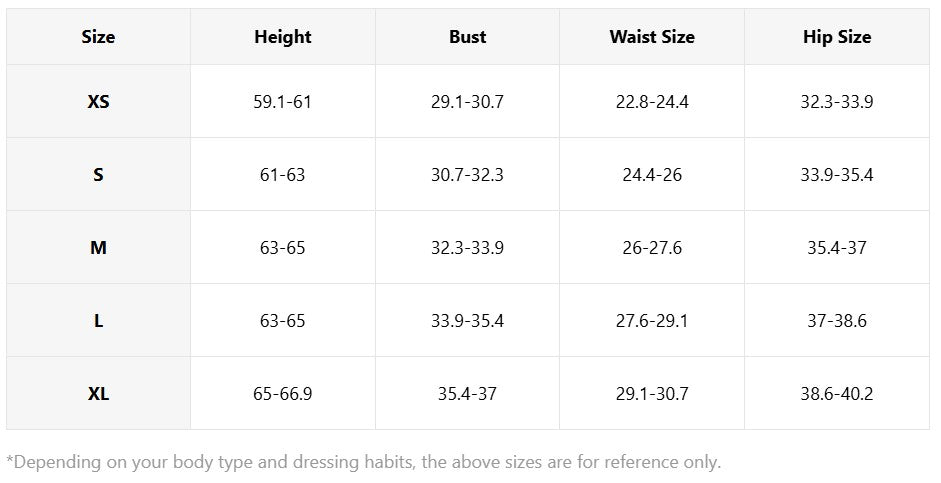Click the XS waist value 22.8-24.4

(x=652, y=102)
